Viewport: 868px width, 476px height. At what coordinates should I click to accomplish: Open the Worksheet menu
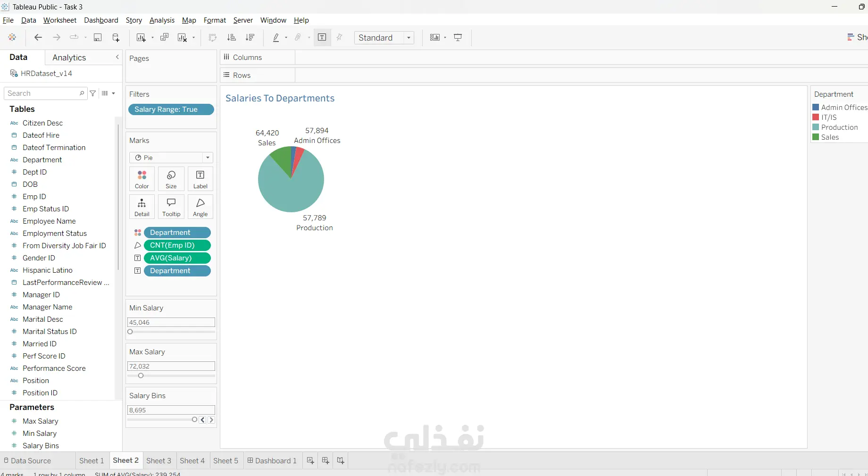(x=60, y=20)
